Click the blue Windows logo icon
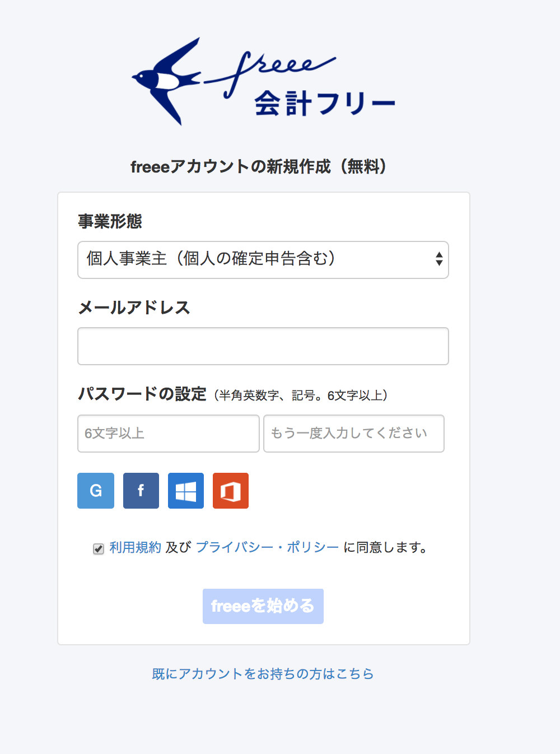The width and height of the screenshot is (560, 754). (x=186, y=491)
